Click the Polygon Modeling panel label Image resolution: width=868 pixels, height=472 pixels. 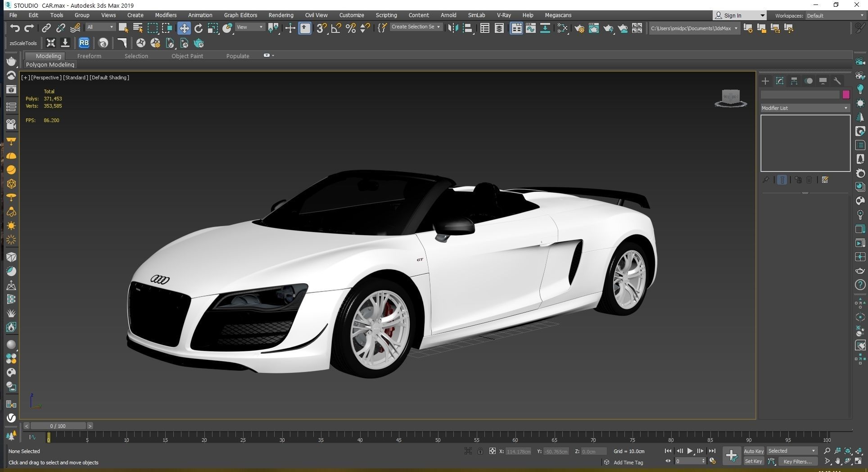click(x=50, y=64)
